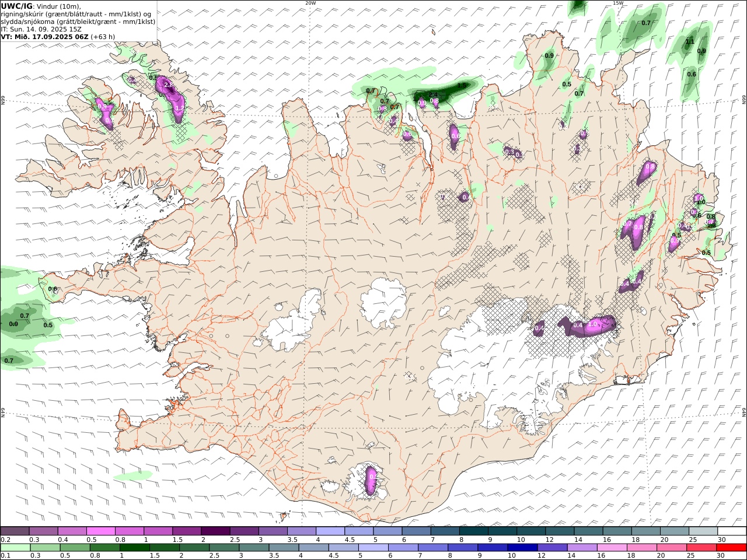Click the light gray 25 swatch in top row

pyautogui.click(x=703, y=531)
